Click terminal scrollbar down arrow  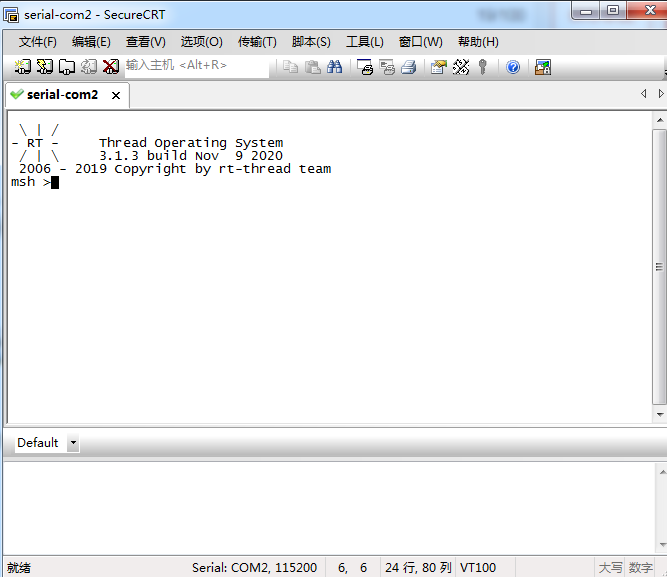coord(660,414)
